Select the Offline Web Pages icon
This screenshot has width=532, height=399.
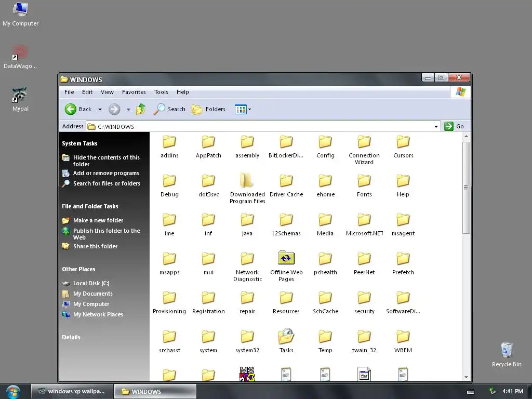(286, 258)
